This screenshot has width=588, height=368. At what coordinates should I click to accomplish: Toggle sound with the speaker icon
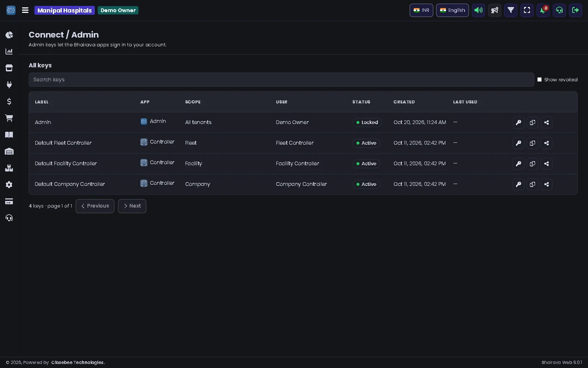[x=478, y=10]
